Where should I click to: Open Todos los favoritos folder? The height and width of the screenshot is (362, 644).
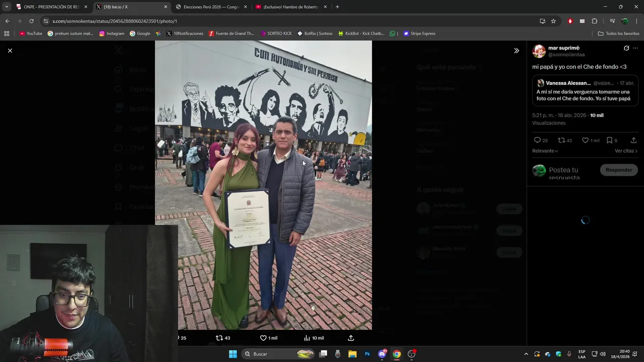(618, 34)
